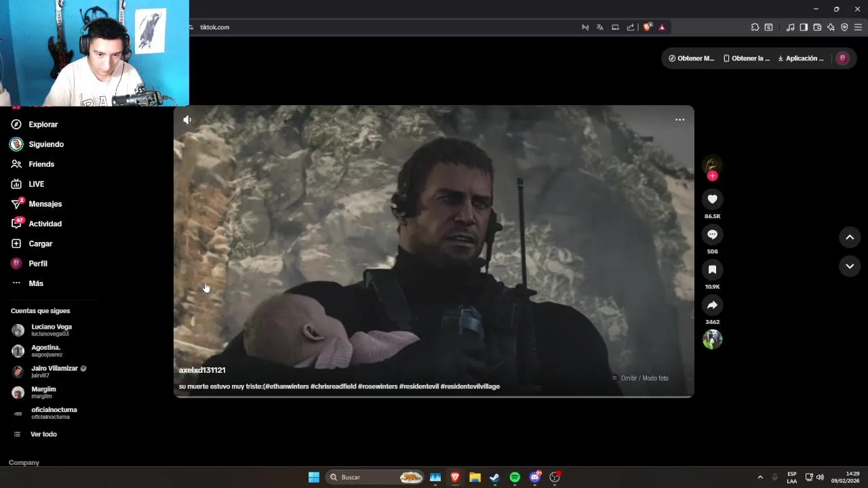Show hidden system tray icons chevron
This screenshot has height=488, width=868.
[760, 477]
